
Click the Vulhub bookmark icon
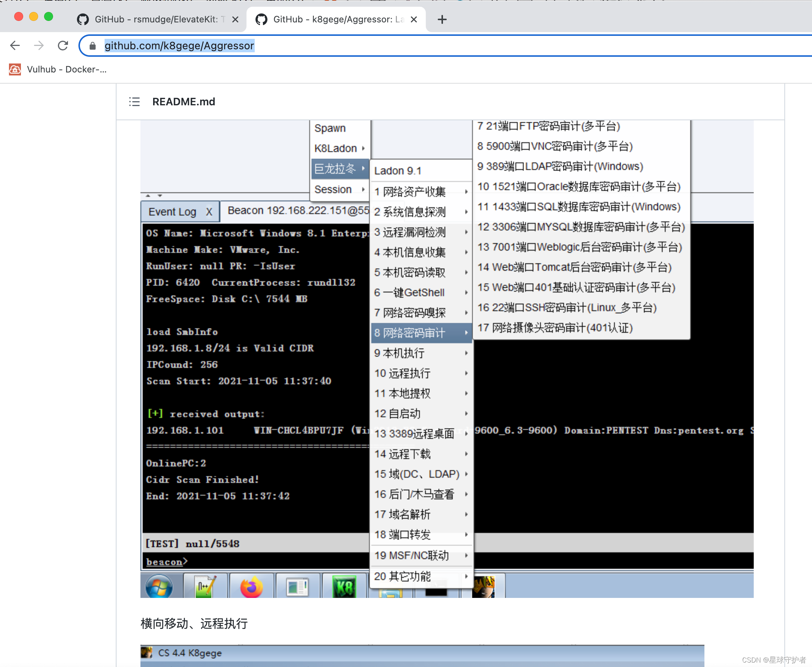point(15,69)
